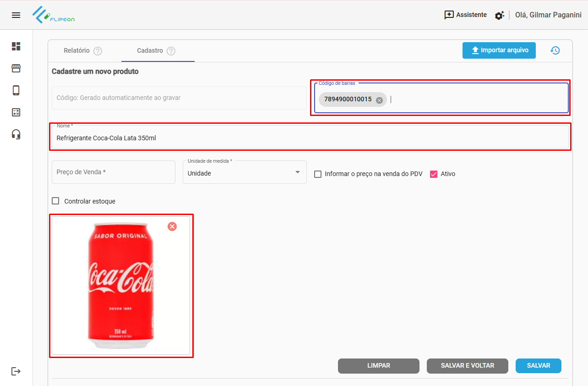Check Informar o preço na venda do PDV
Viewport: 588px width, 386px height.
[x=318, y=174]
